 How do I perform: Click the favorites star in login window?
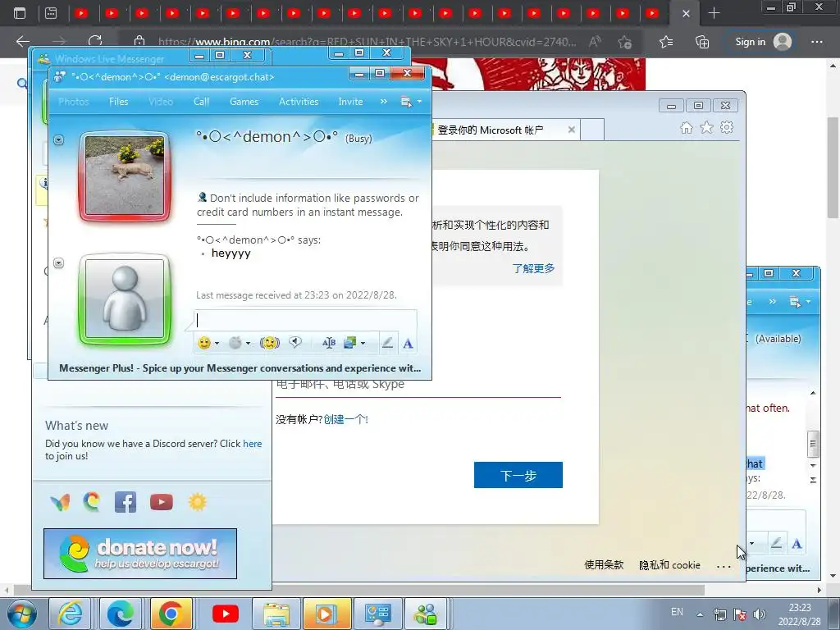[x=706, y=127]
